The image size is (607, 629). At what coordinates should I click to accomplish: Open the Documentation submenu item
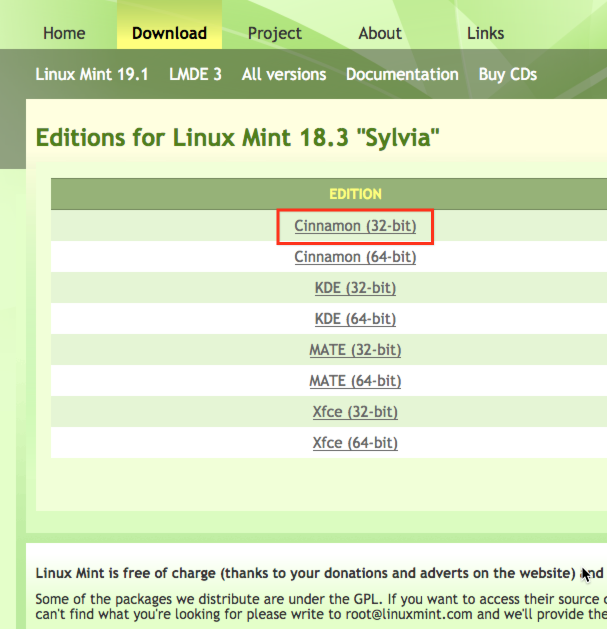click(402, 74)
